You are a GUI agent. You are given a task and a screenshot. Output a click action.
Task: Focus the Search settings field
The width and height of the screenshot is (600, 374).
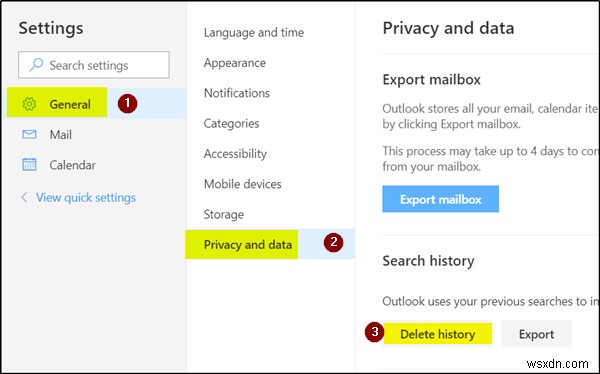[x=94, y=65]
